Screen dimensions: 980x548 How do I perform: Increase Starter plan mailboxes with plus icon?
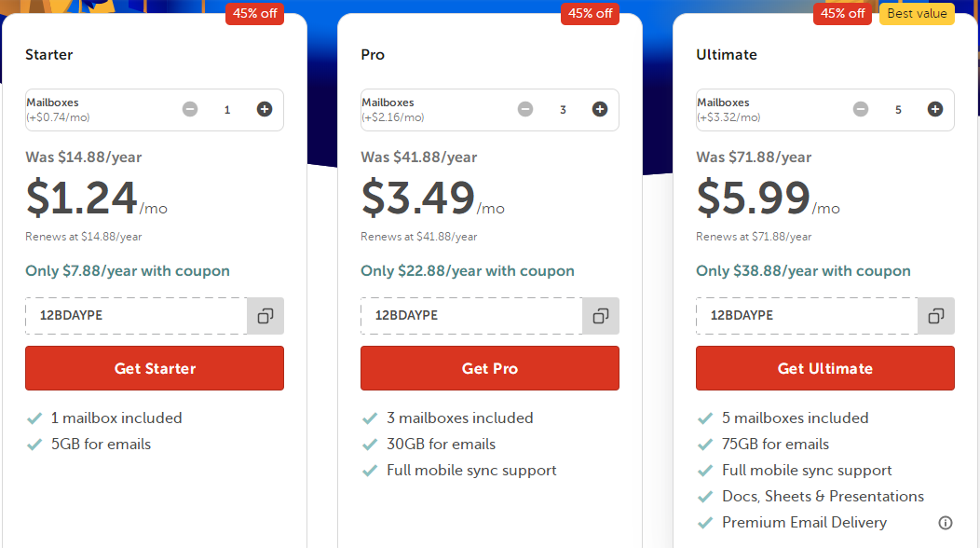[265, 109]
